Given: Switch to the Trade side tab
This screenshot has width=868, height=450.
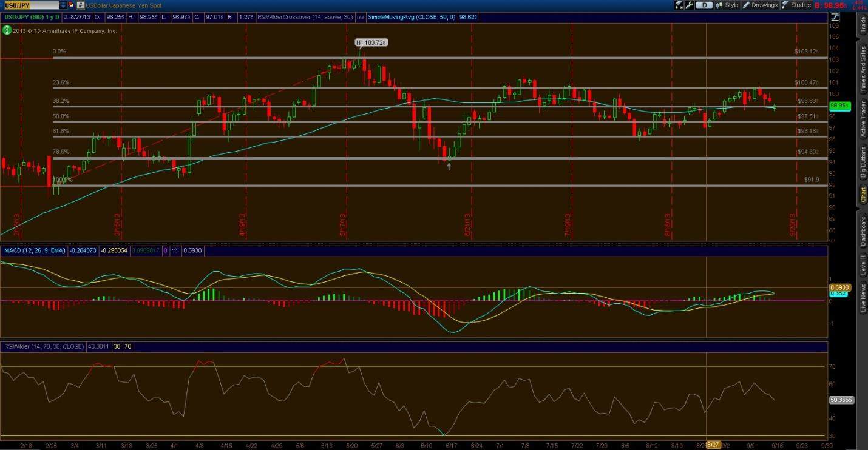Looking at the screenshot, I should click(x=863, y=25).
